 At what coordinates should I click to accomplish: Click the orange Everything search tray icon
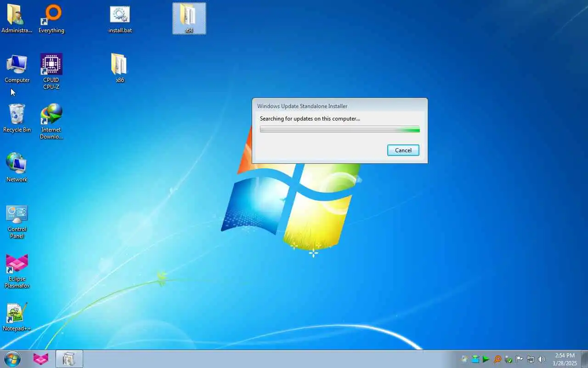click(x=498, y=359)
